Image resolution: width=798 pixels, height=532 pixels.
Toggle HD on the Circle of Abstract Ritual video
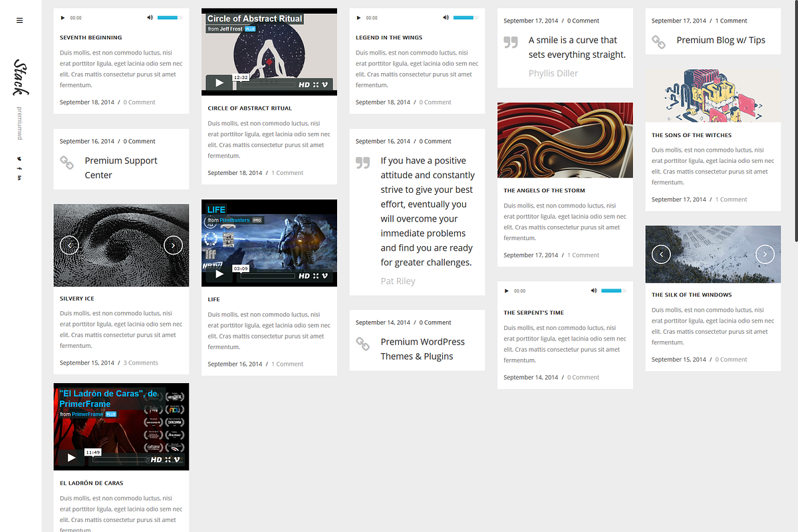(x=304, y=84)
